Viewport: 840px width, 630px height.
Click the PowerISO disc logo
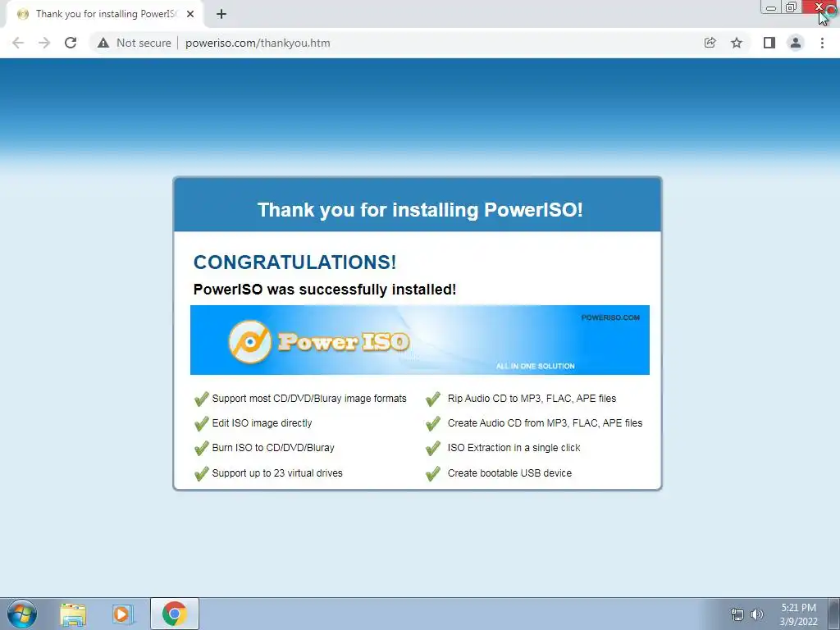coord(250,341)
